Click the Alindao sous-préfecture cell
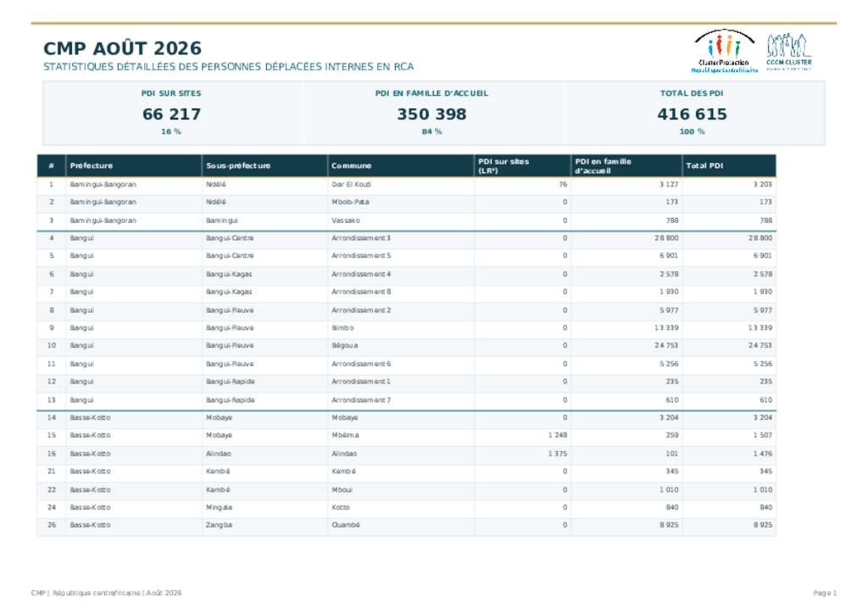The width and height of the screenshot is (868, 614). [218, 454]
